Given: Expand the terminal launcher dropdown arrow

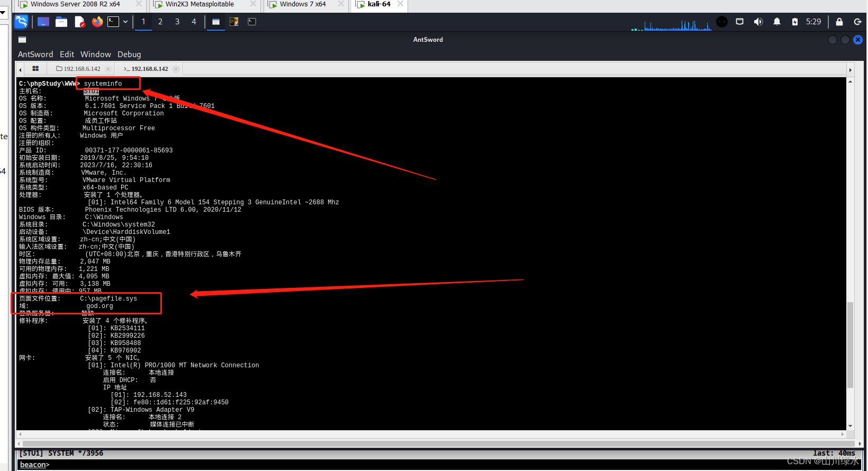Looking at the screenshot, I should pyautogui.click(x=125, y=22).
